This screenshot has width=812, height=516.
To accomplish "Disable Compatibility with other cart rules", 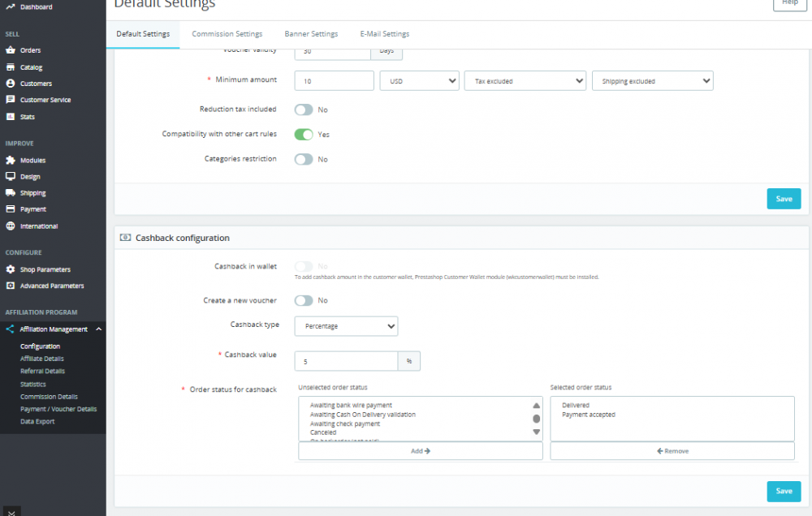I will pos(304,134).
